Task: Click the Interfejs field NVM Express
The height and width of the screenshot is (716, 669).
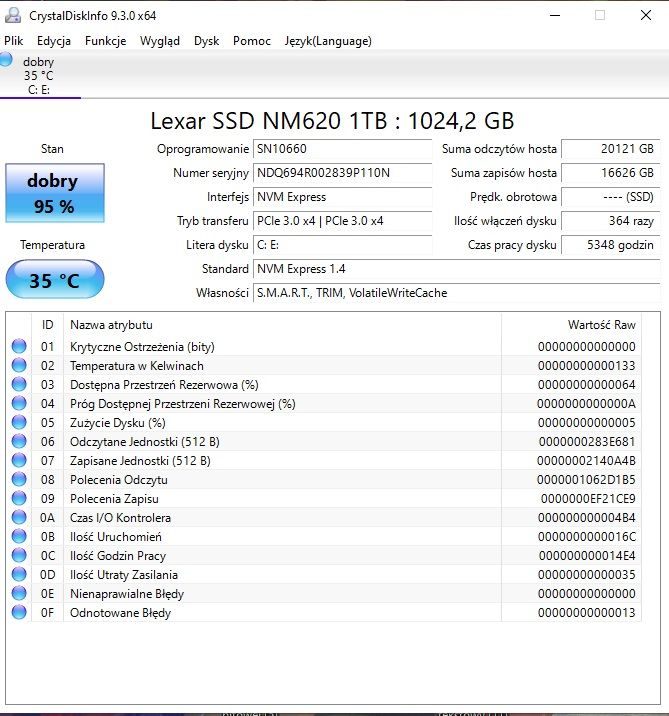Action: 342,197
